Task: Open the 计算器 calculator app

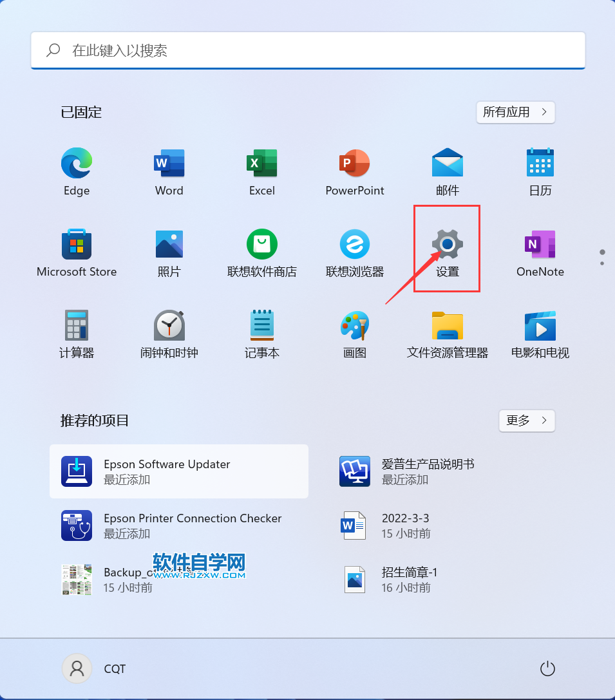Action: click(x=77, y=334)
